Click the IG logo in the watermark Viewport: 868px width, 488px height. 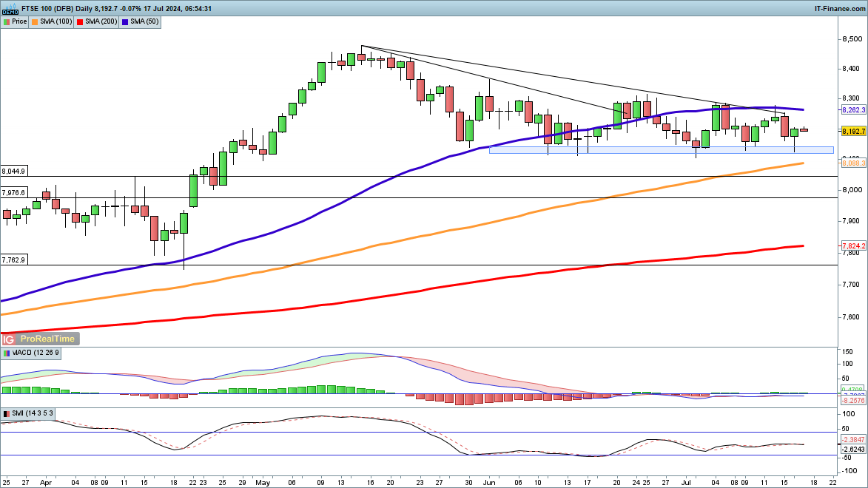click(9, 339)
